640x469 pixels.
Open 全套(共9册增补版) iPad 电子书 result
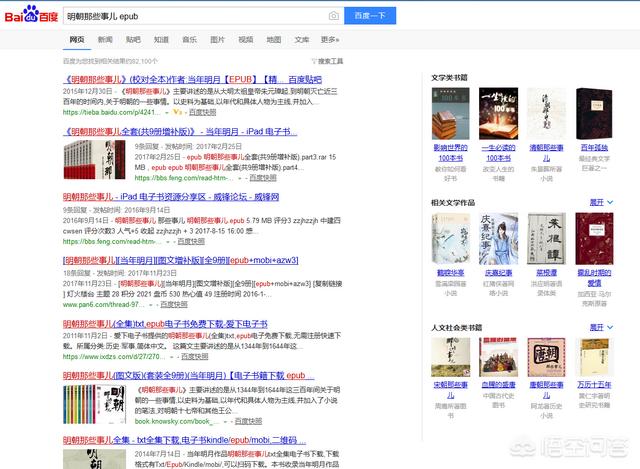click(180, 132)
